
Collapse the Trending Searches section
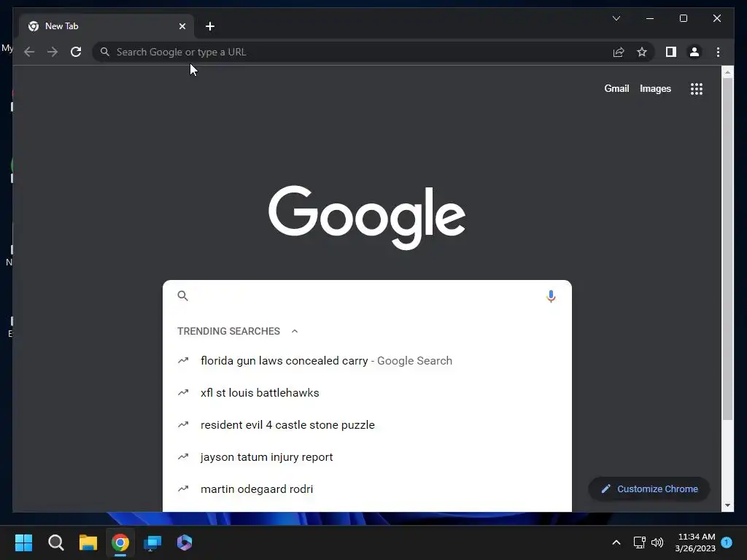click(x=295, y=331)
